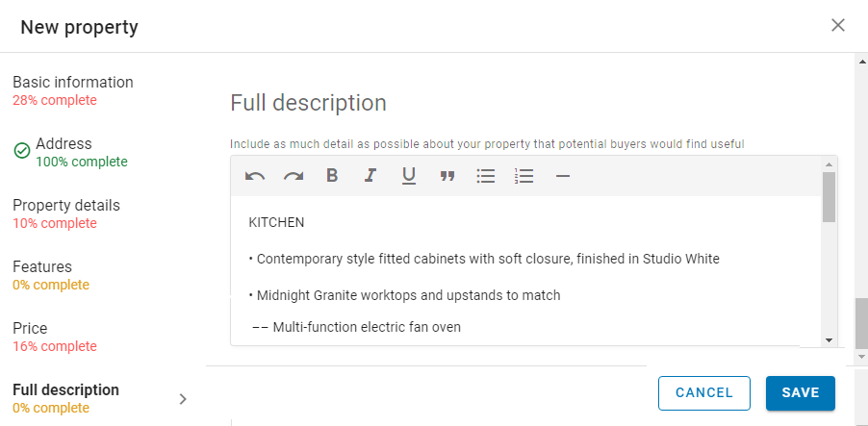The image size is (868, 426).
Task: Click the editor scroll down arrow
Action: tap(829, 339)
